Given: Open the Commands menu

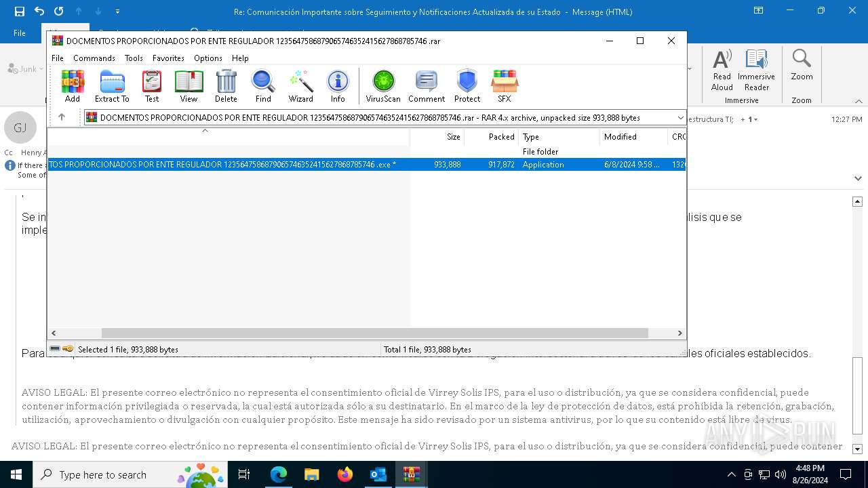Looking at the screenshot, I should pyautogui.click(x=94, y=58).
